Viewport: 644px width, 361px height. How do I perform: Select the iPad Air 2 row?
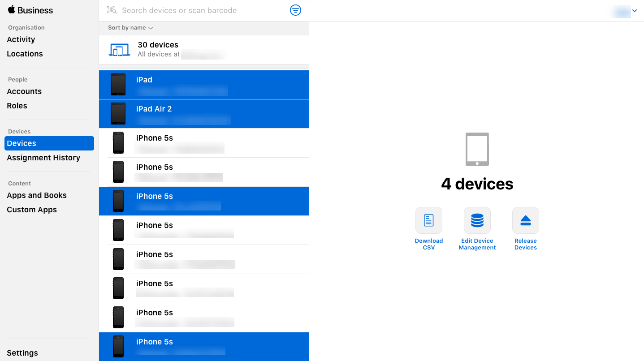click(x=204, y=114)
